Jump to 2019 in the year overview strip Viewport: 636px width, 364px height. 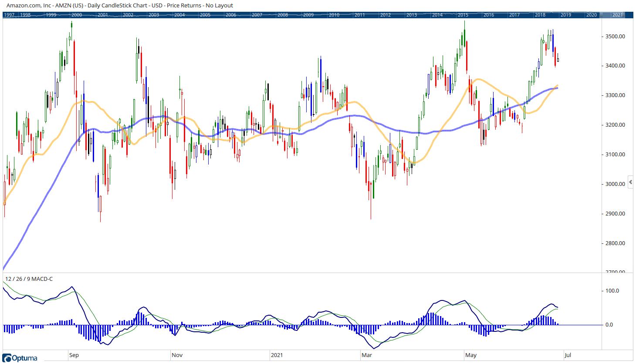[566, 15]
